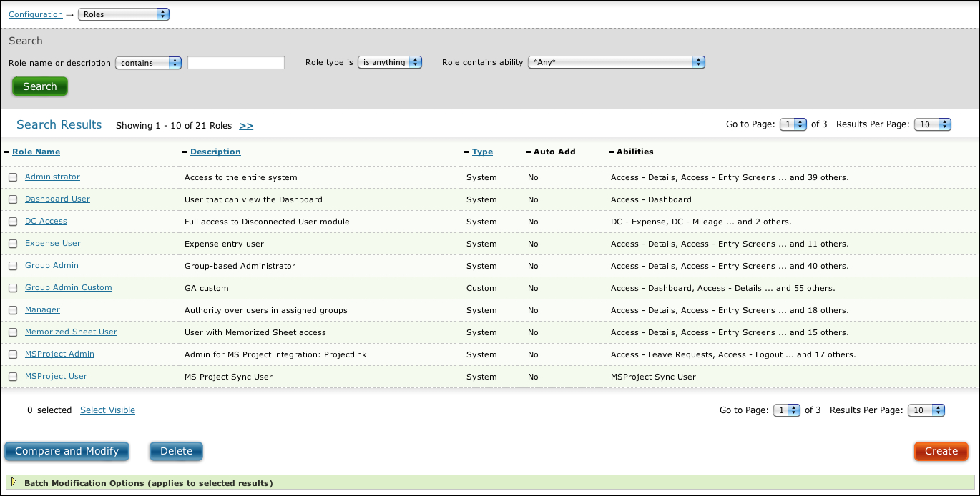Tick the Manager role checkbox
The width and height of the screenshot is (980, 496).
pyautogui.click(x=13, y=310)
